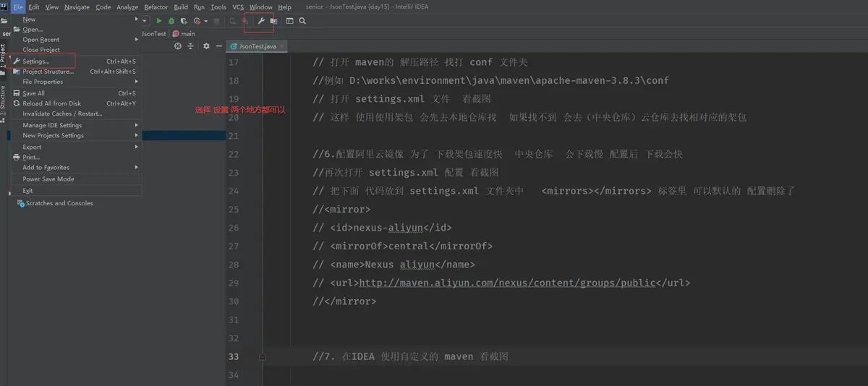Click locate/select opened file target icon
The width and height of the screenshot is (868, 386).
point(178,46)
